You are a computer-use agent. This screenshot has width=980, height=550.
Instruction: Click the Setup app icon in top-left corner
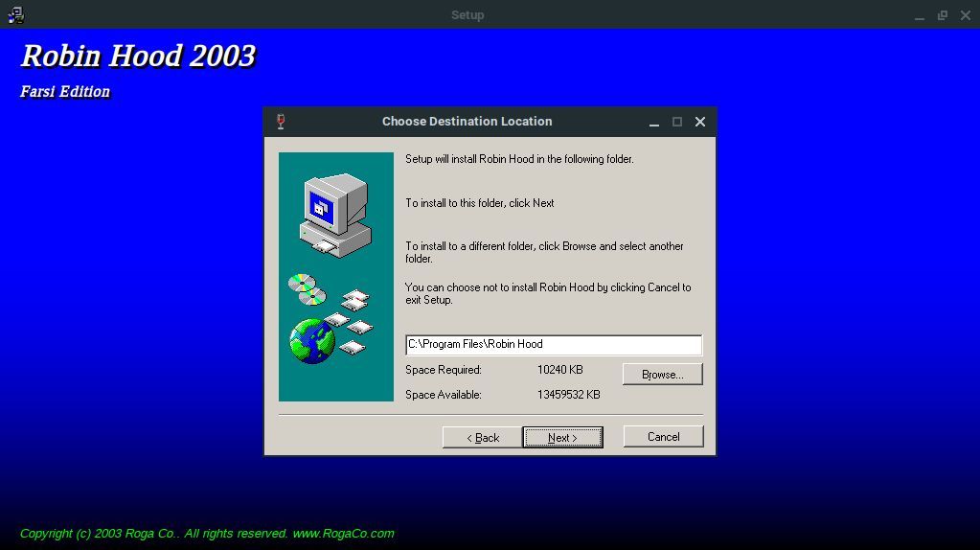pos(14,14)
